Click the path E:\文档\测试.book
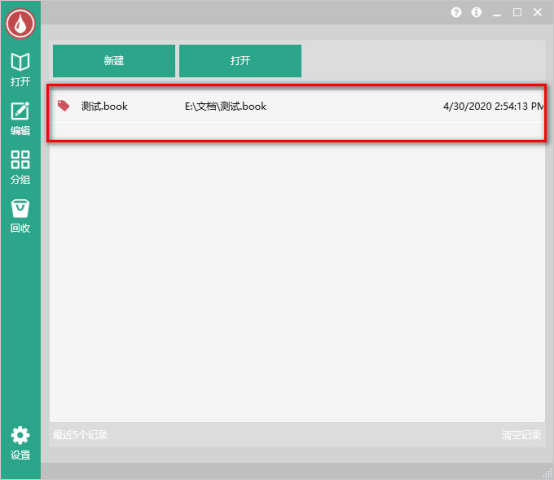This screenshot has height=480, width=554. pyautogui.click(x=225, y=106)
